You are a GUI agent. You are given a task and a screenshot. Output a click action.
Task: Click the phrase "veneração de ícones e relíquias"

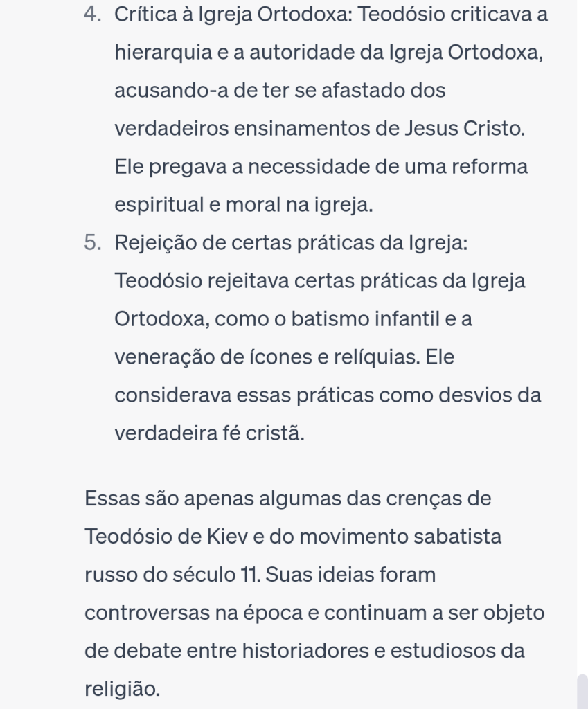(267, 357)
